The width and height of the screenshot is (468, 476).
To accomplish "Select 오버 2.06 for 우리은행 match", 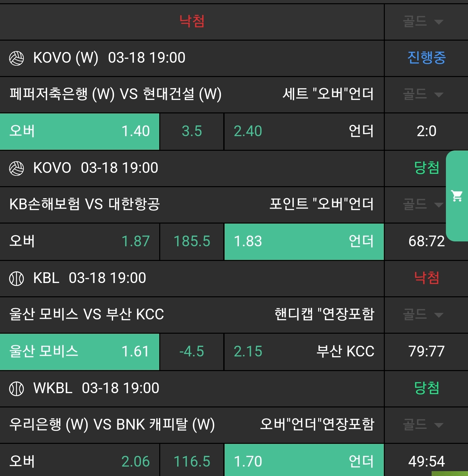I will tap(80, 462).
